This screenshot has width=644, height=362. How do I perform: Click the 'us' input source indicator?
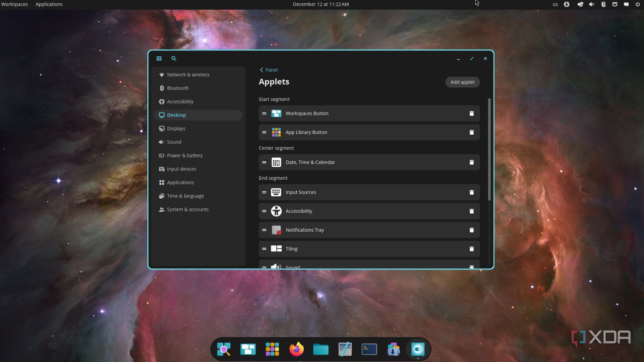555,4
